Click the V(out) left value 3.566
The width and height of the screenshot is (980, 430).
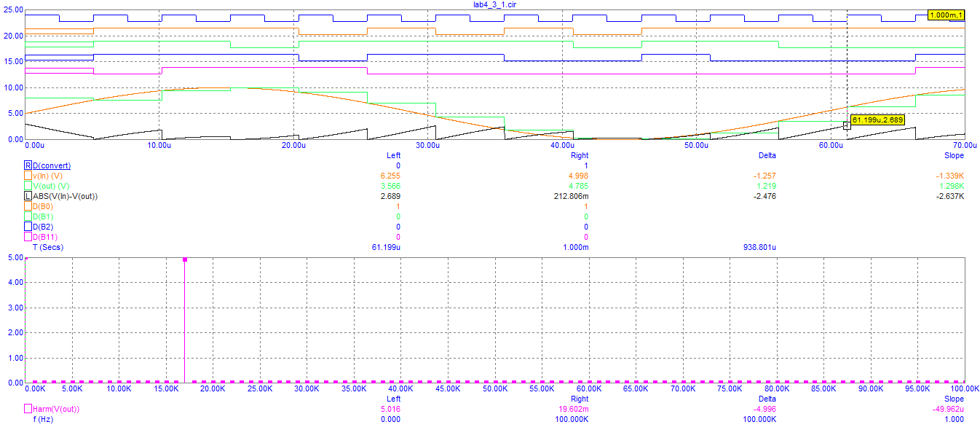point(391,186)
